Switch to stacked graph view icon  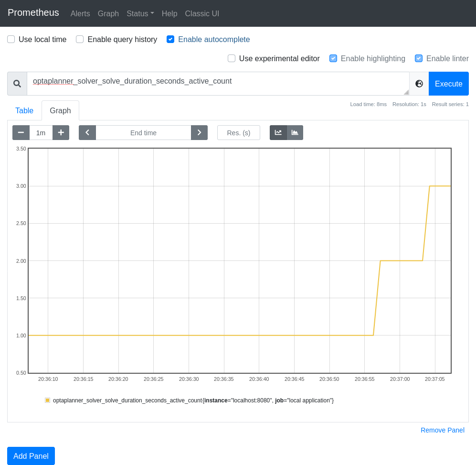click(295, 132)
